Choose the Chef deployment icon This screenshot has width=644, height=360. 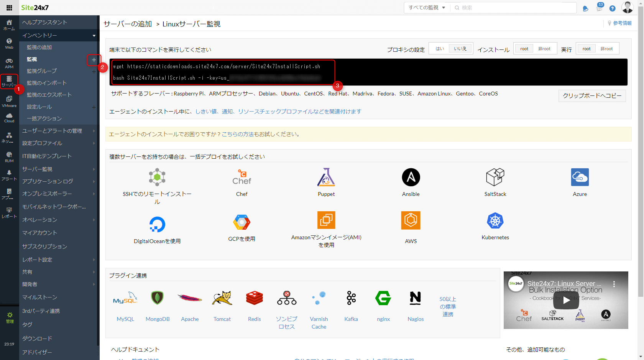pyautogui.click(x=242, y=177)
